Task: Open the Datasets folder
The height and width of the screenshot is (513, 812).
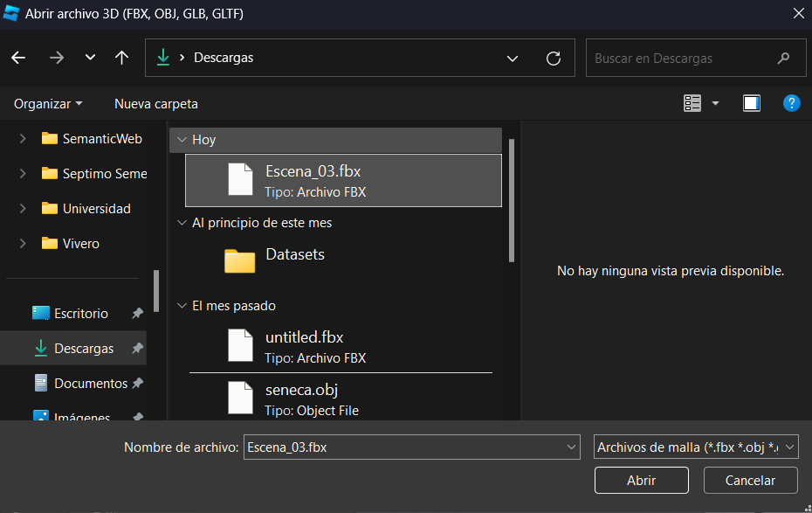Action: (294, 255)
